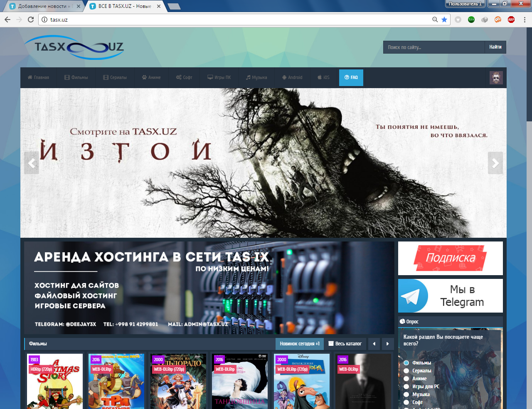Reload the tasx.uz page
The width and height of the screenshot is (532, 409).
(31, 20)
